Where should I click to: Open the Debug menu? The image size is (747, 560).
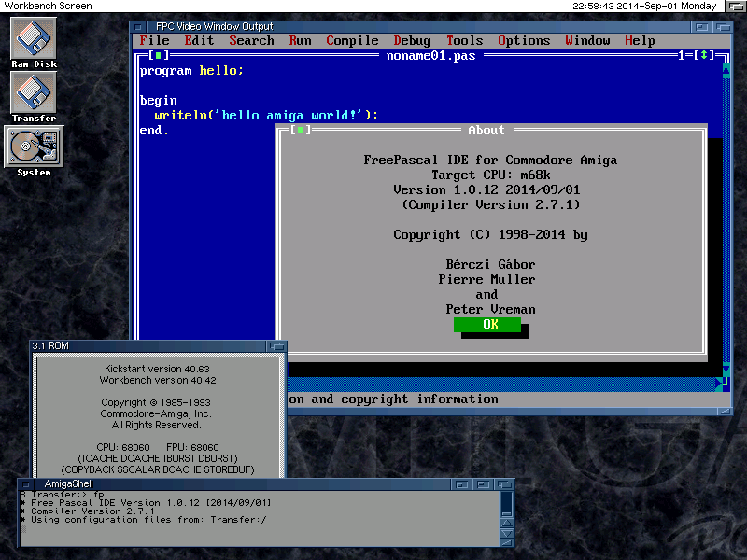412,40
